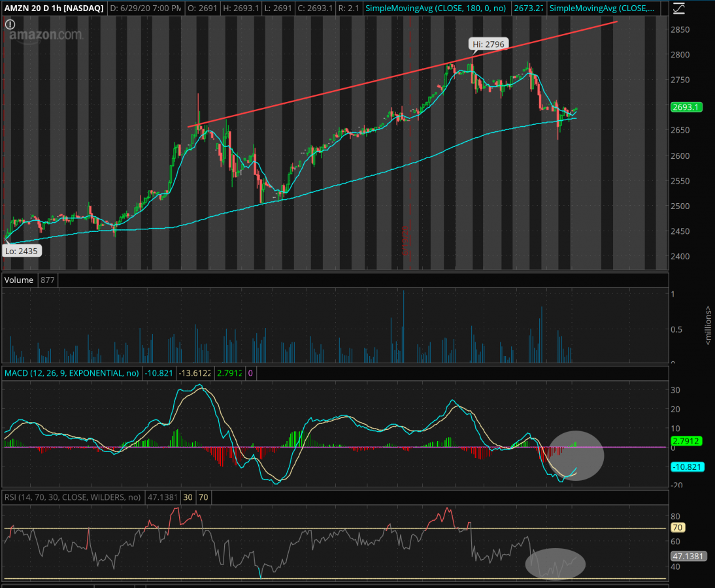715x588 pixels.
Task: Click the Hi: 2796 price bubble
Action: tap(488, 44)
